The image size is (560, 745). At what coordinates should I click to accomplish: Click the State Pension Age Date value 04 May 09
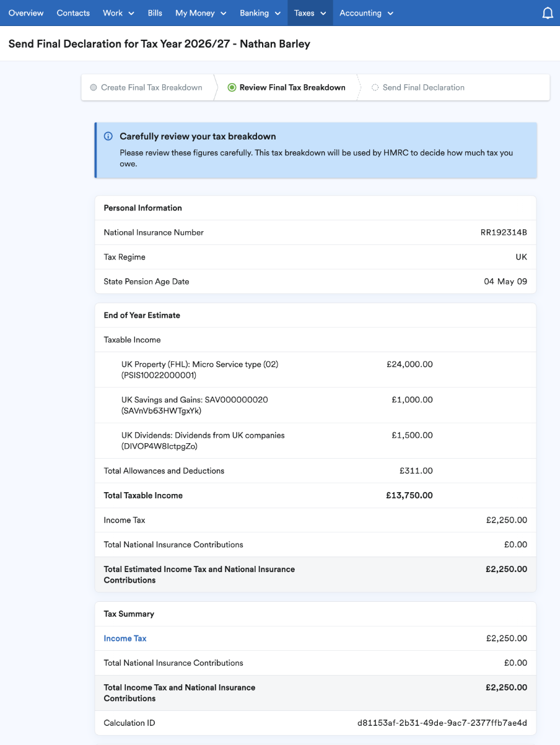click(x=505, y=281)
